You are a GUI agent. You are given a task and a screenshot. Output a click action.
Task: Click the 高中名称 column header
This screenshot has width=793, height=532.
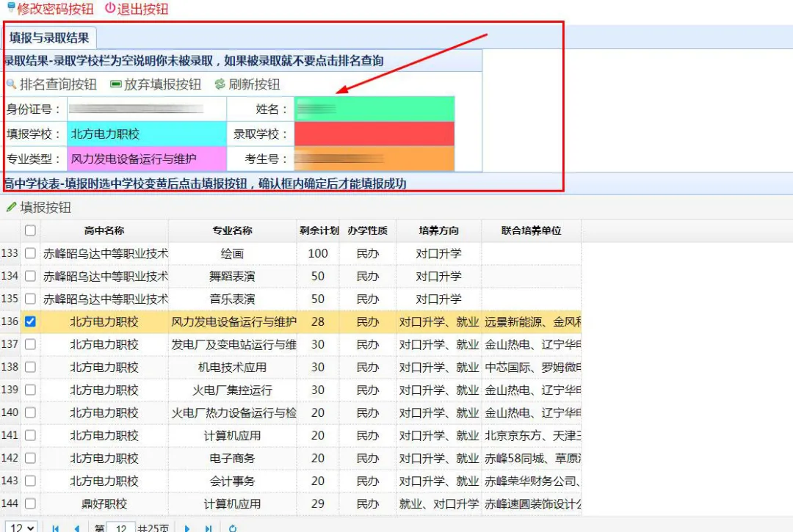tap(104, 230)
